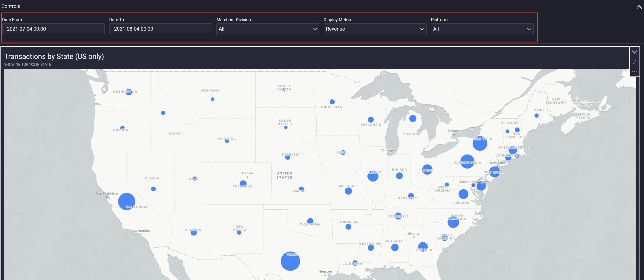Click the Date From input field

tap(53, 29)
